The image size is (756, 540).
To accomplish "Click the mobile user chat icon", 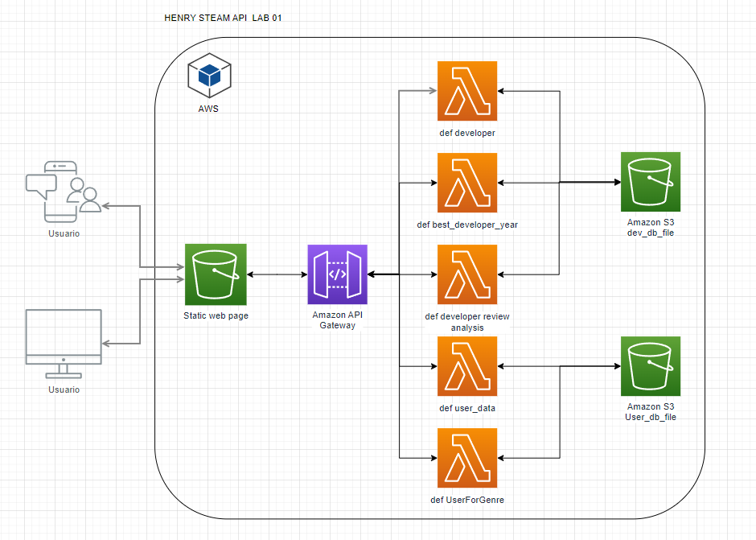I will pyautogui.click(x=64, y=191).
